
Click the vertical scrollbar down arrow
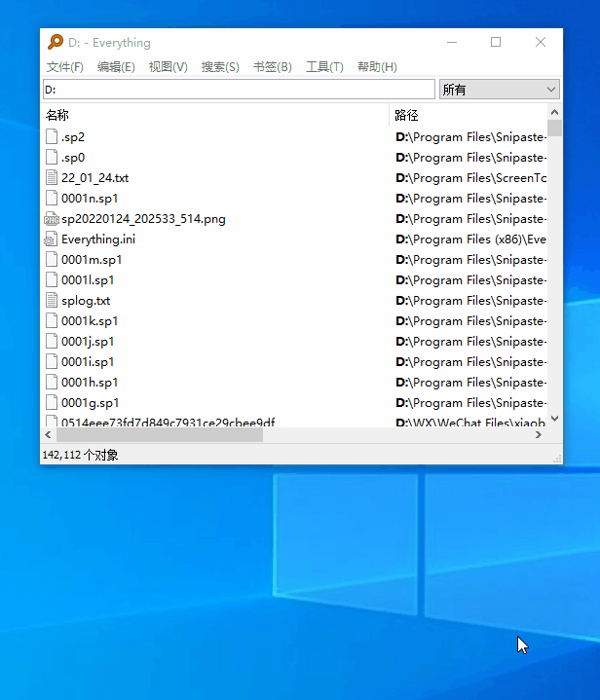[554, 419]
